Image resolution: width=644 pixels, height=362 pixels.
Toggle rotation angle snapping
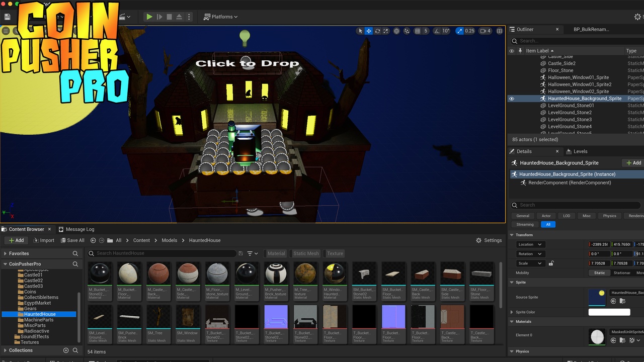coord(436,31)
